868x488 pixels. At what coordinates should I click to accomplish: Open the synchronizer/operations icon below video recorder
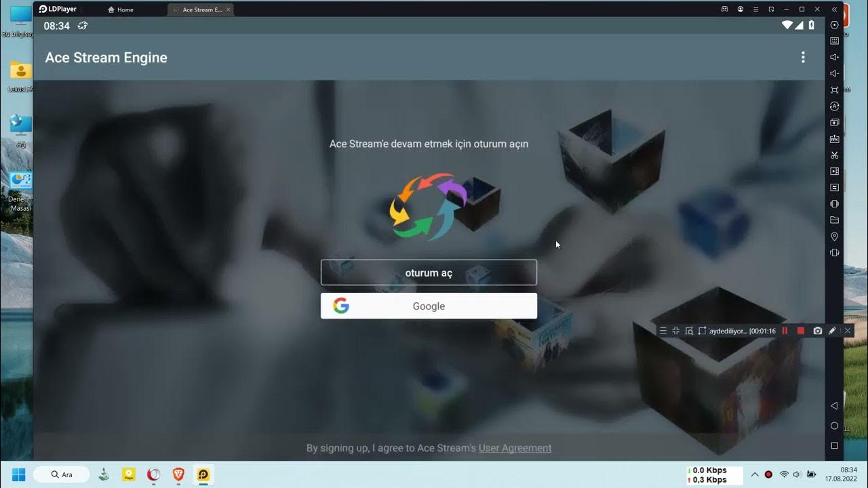point(835,188)
